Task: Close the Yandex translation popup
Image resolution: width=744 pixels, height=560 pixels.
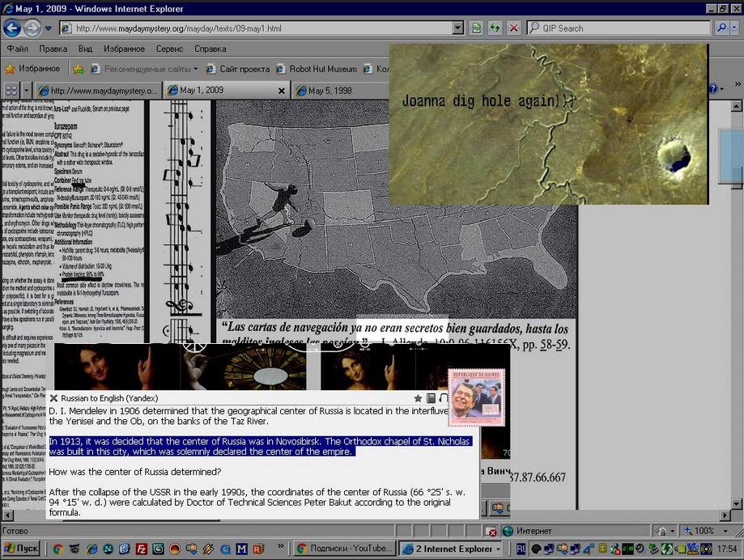Action: [53, 398]
